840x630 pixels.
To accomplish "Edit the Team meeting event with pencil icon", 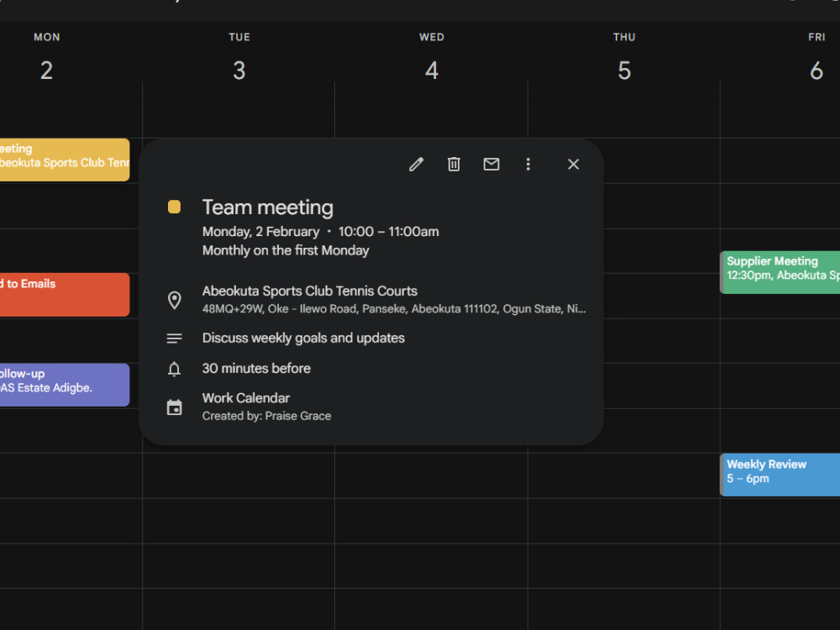I will [x=417, y=165].
